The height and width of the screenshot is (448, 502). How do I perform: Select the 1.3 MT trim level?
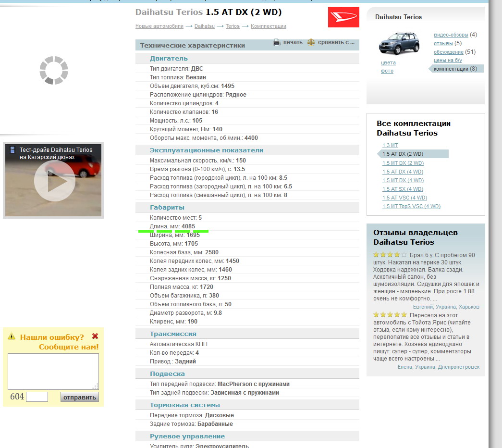tap(390, 145)
